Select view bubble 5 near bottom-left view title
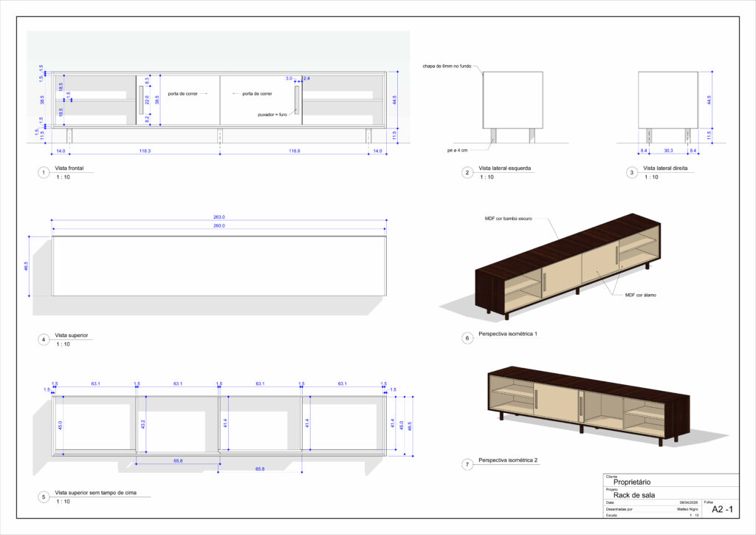 43,497
